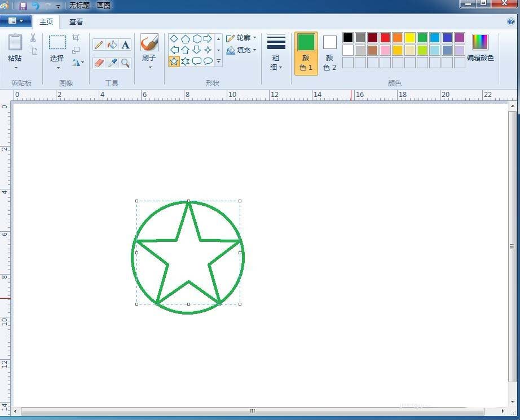Expand the Paste dropdown arrow
The width and height of the screenshot is (520, 420).
click(16, 68)
